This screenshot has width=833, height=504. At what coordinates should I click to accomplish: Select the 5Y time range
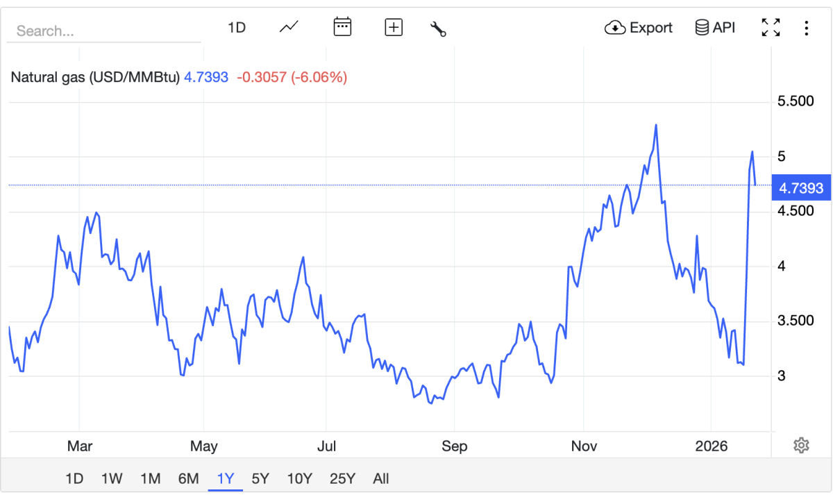tap(260, 478)
